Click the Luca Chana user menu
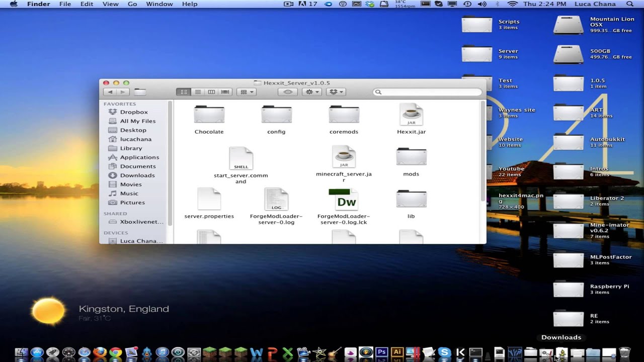The height and width of the screenshot is (362, 644). 594,4
